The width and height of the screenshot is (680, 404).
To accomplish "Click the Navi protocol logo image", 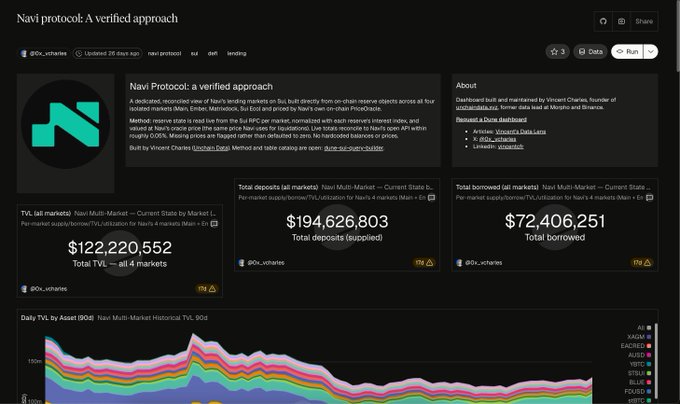I will pyautogui.click(x=65, y=124).
